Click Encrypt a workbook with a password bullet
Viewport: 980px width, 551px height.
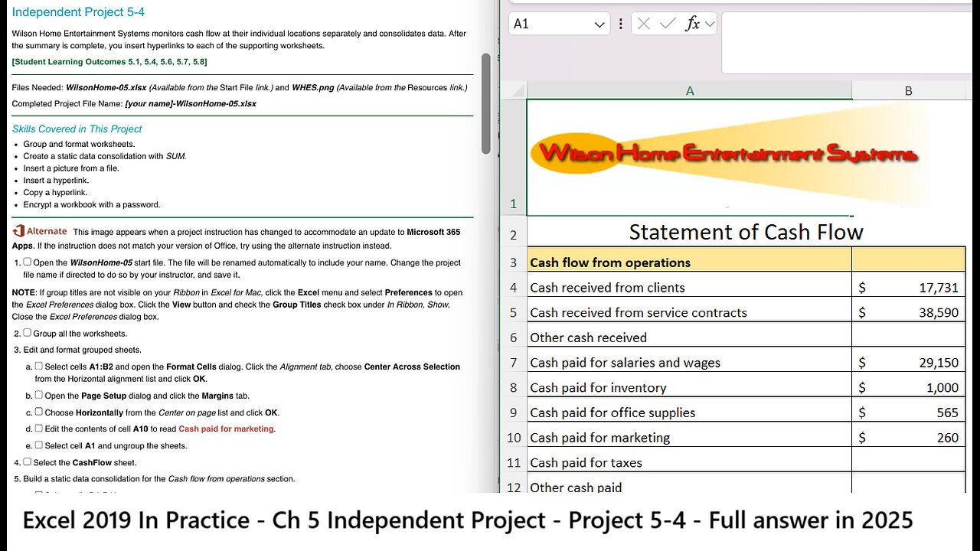(92, 204)
